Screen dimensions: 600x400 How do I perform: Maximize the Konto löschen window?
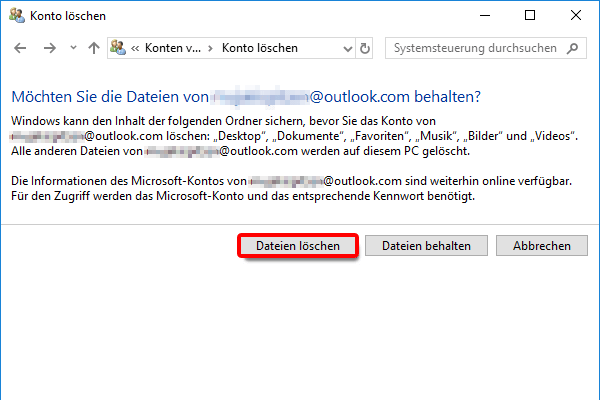tap(530, 16)
